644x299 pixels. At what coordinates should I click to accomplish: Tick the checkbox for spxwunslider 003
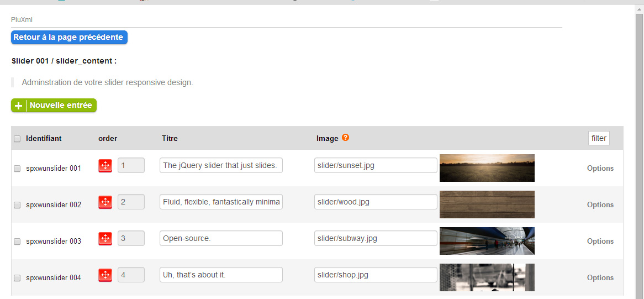[x=17, y=242]
